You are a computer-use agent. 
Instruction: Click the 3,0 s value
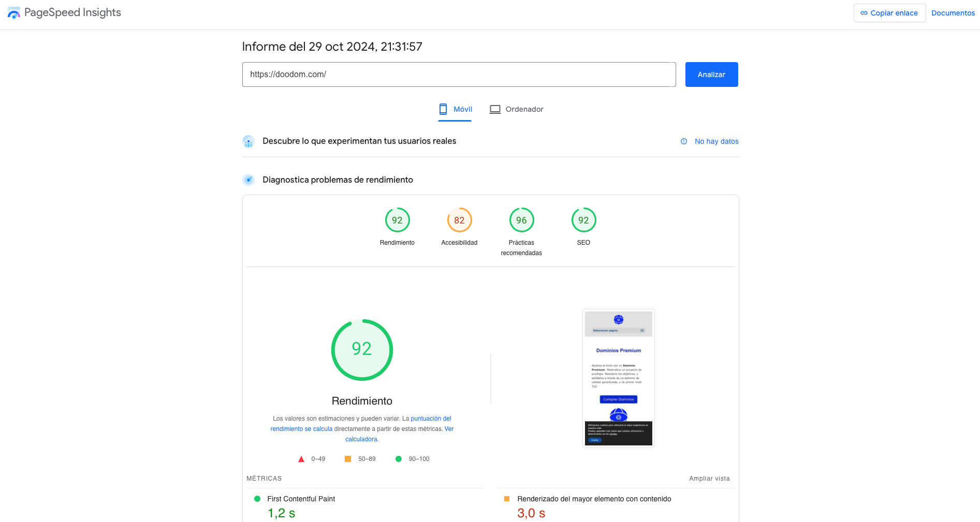[x=531, y=513]
